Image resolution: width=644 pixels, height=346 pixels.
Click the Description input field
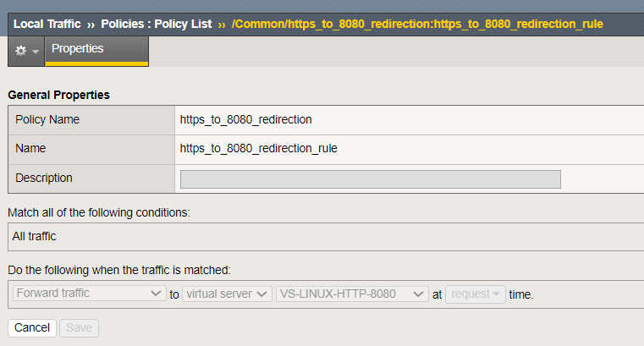[x=370, y=179]
